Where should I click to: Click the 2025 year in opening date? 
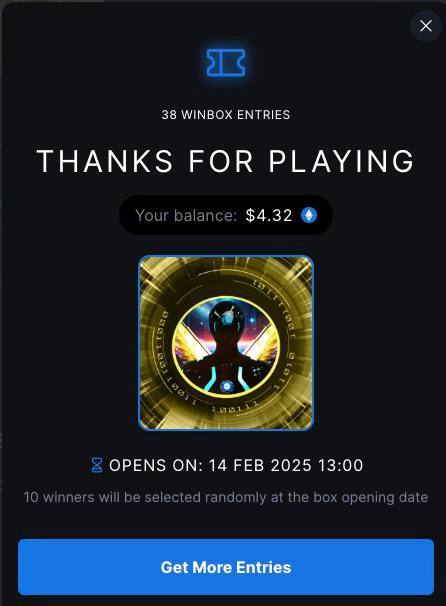tap(291, 465)
